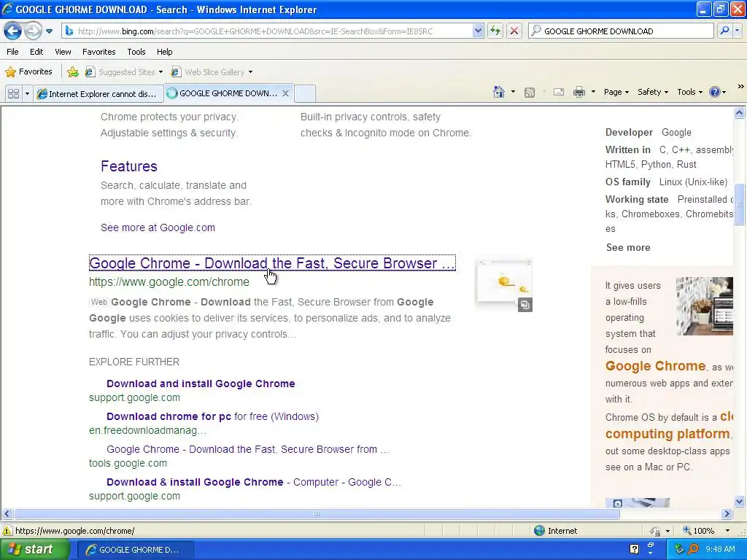Open a new blank tab
The image size is (747, 560).
point(304,93)
